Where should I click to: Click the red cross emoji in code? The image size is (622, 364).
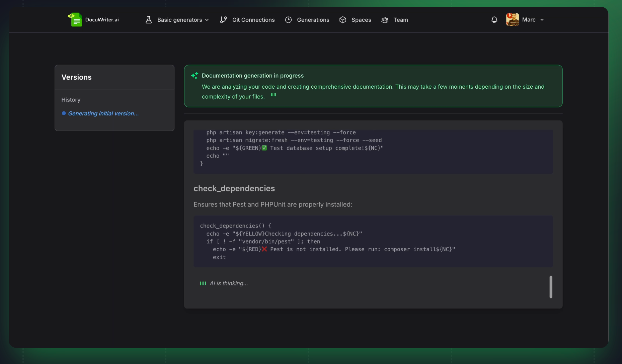tap(264, 249)
